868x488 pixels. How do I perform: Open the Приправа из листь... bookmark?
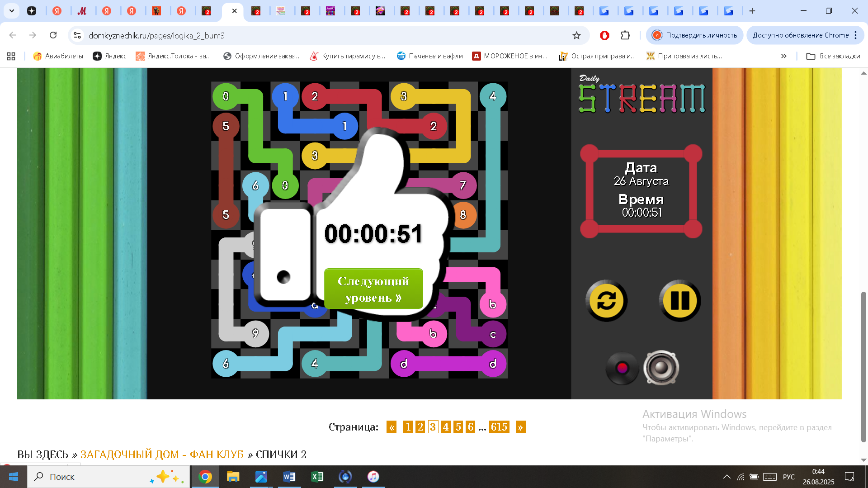(684, 56)
